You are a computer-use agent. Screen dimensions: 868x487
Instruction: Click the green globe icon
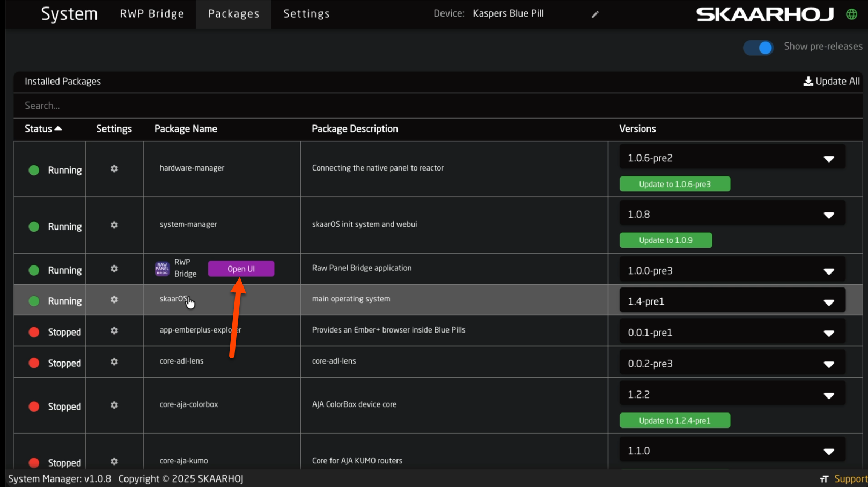pos(851,14)
